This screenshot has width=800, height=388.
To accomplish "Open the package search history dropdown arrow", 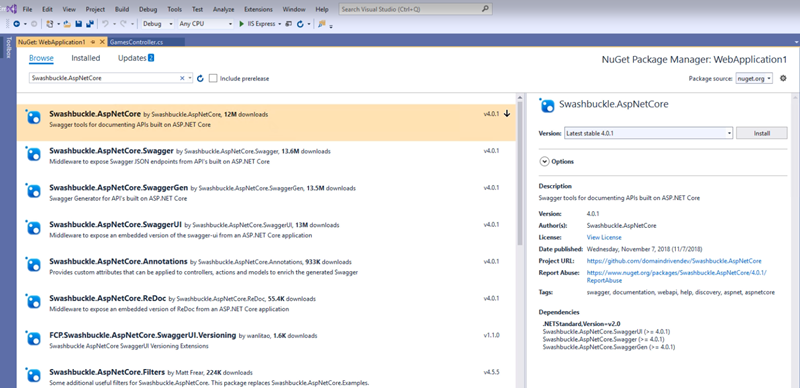I will [190, 78].
